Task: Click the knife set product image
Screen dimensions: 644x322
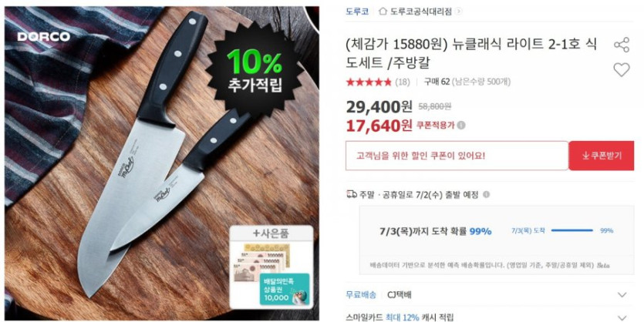Action: pyautogui.click(x=162, y=163)
